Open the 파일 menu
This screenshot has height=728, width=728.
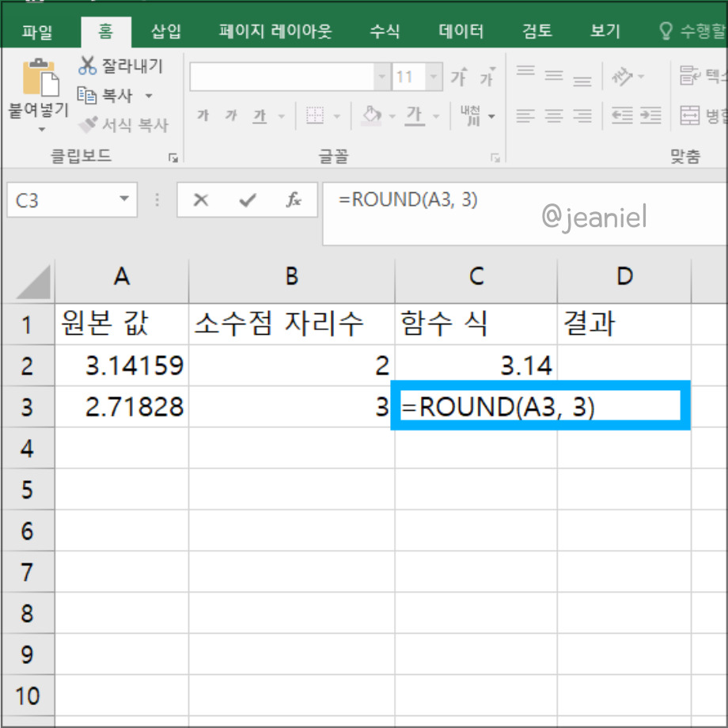pos(37,30)
